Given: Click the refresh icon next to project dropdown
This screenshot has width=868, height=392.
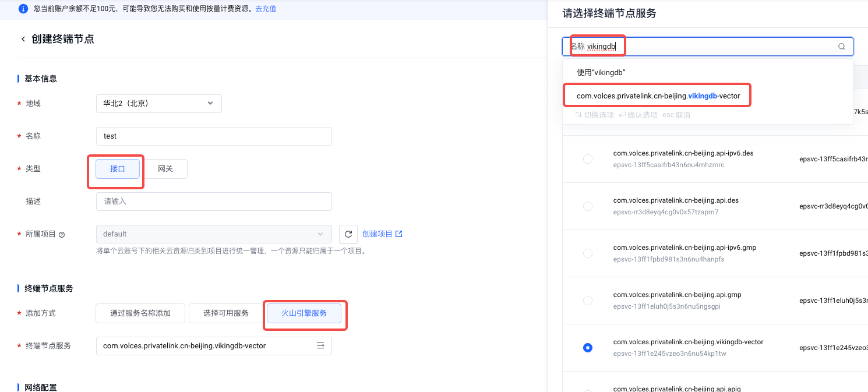Looking at the screenshot, I should coord(348,234).
